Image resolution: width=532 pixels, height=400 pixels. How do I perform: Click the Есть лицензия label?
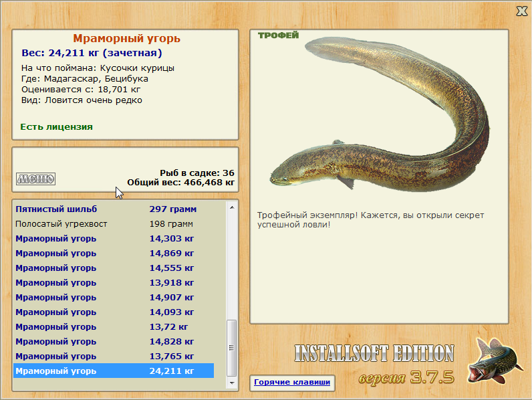coord(56,127)
